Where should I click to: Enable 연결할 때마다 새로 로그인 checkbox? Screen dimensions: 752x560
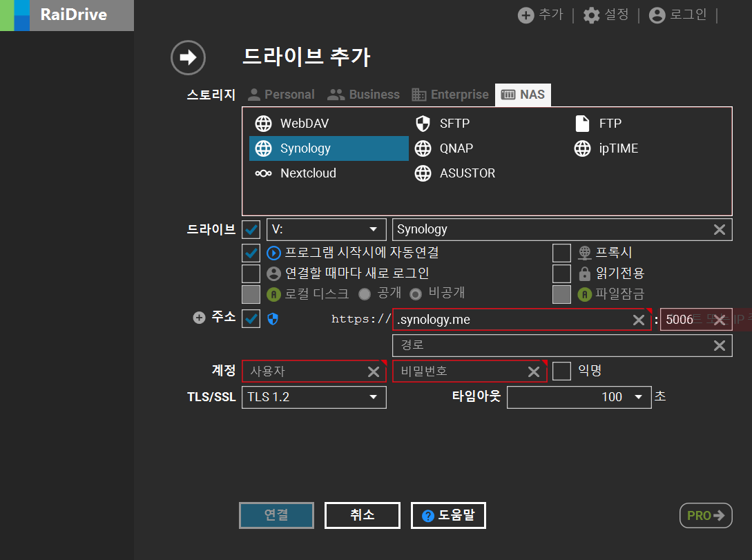coord(251,273)
